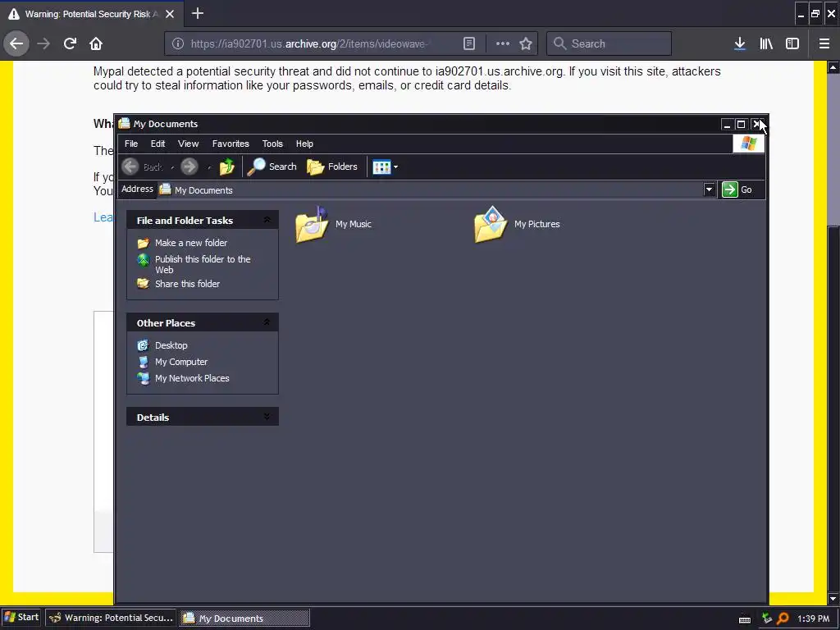Click the Explorer Forward button
This screenshot has height=630, width=840.
(x=189, y=167)
